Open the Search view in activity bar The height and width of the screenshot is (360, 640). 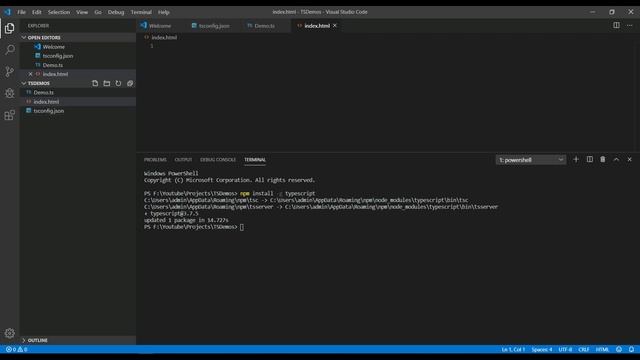point(9,50)
